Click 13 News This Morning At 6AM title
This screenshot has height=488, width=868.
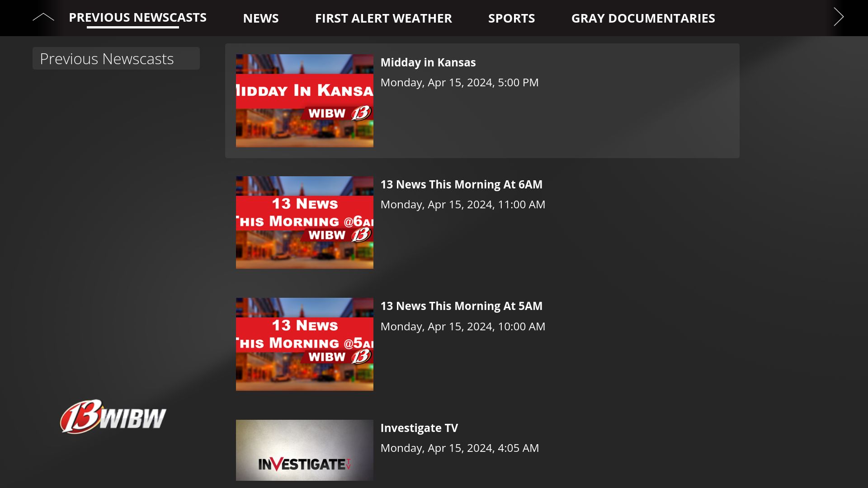[x=461, y=184]
